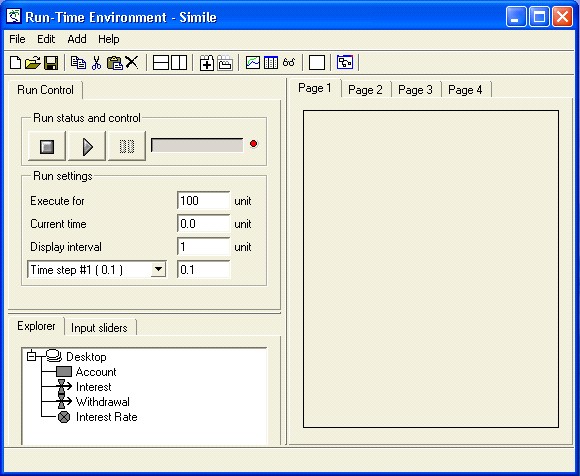Click the Paste clipboard icon
Image resolution: width=580 pixels, height=476 pixels.
tap(115, 63)
